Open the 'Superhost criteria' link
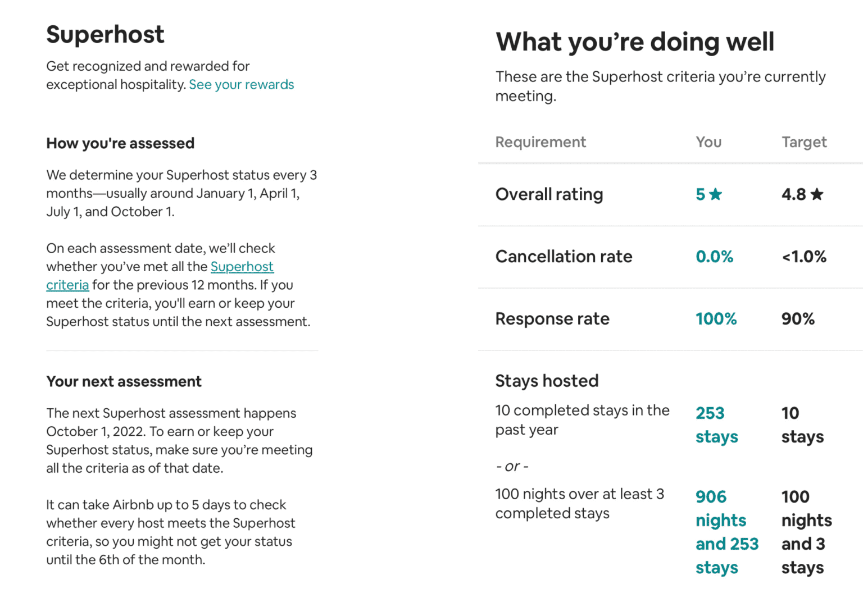Image resolution: width=863 pixels, height=616 pixels. point(242,267)
